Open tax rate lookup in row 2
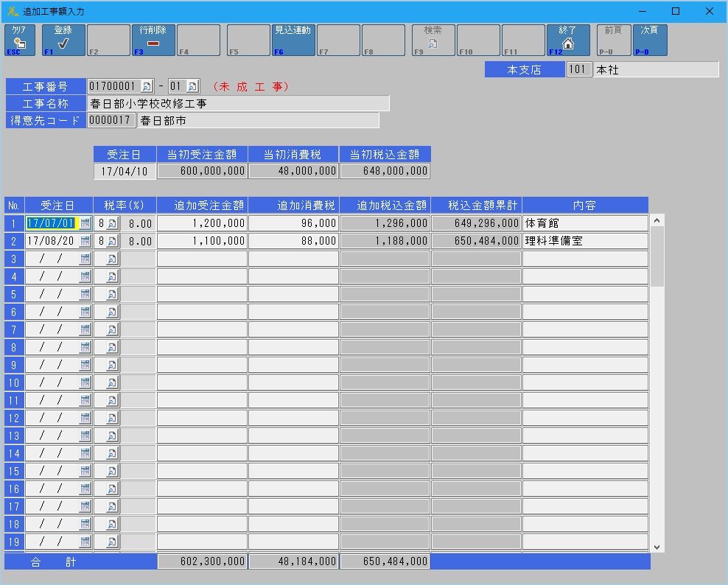 click(112, 241)
